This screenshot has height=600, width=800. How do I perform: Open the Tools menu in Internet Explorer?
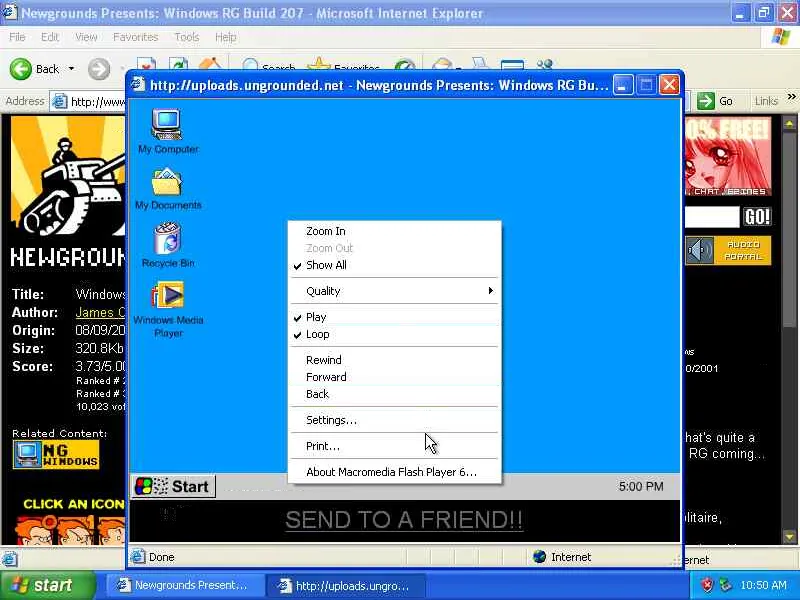tap(187, 37)
